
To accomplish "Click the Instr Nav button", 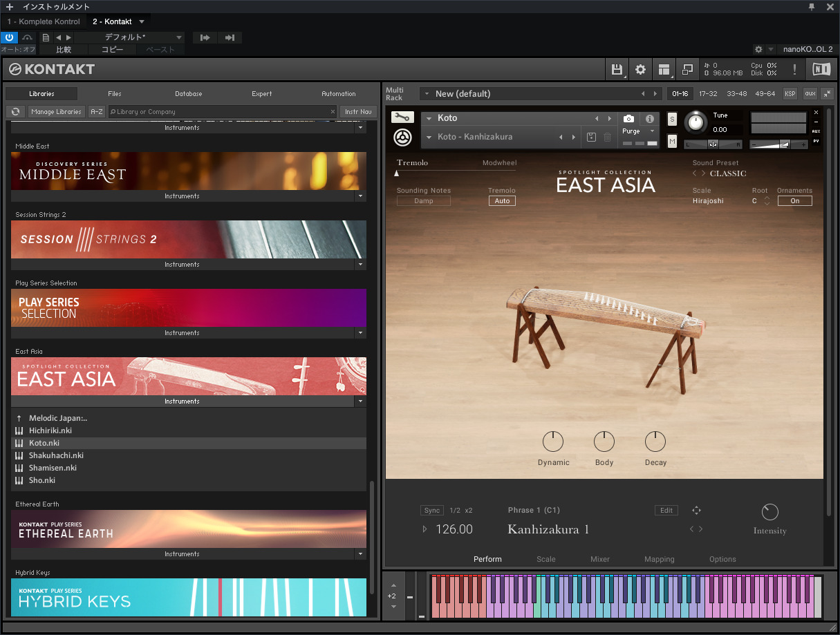I will tap(358, 111).
